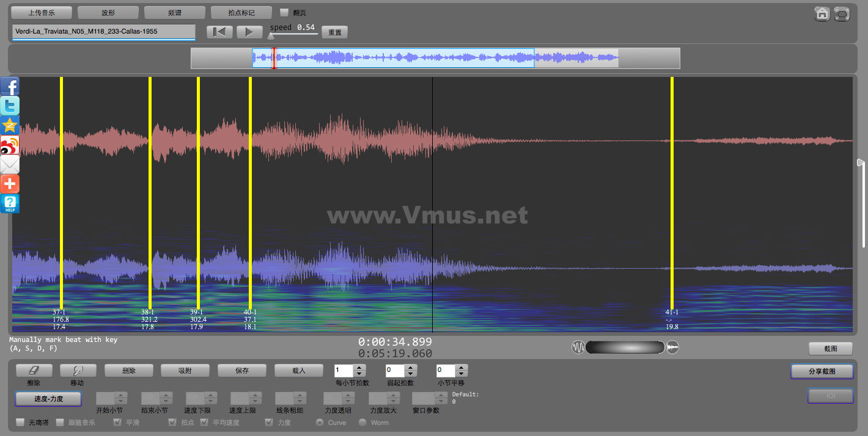Click the speed slider track

pyautogui.click(x=293, y=34)
